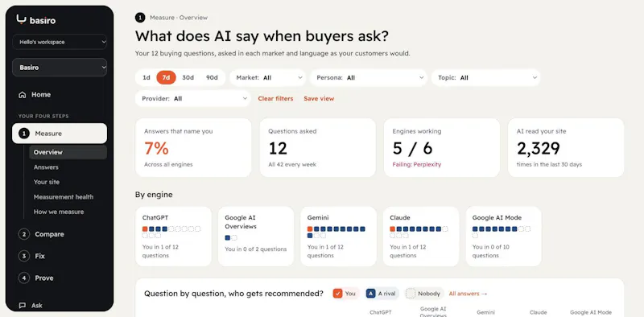The height and width of the screenshot is (317, 644).
Task: Click the orange square in ChatGPT card
Action: click(145, 228)
